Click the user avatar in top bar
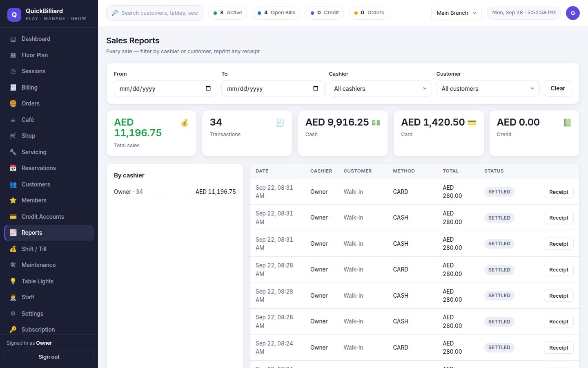 [572, 13]
